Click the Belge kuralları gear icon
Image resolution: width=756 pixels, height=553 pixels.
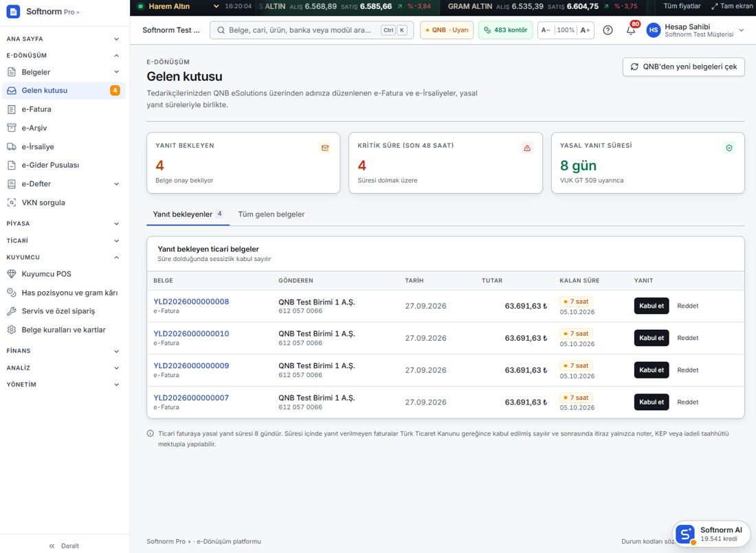pyautogui.click(x=12, y=330)
